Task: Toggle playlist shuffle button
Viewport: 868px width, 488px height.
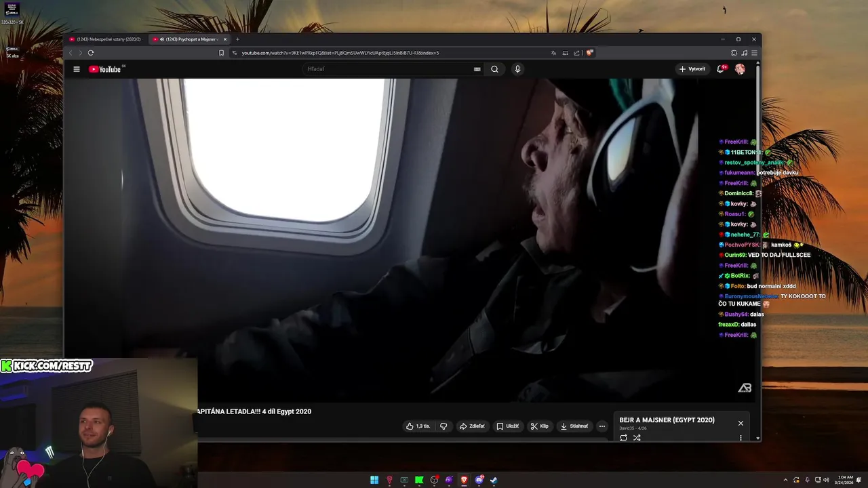Action: click(637, 438)
